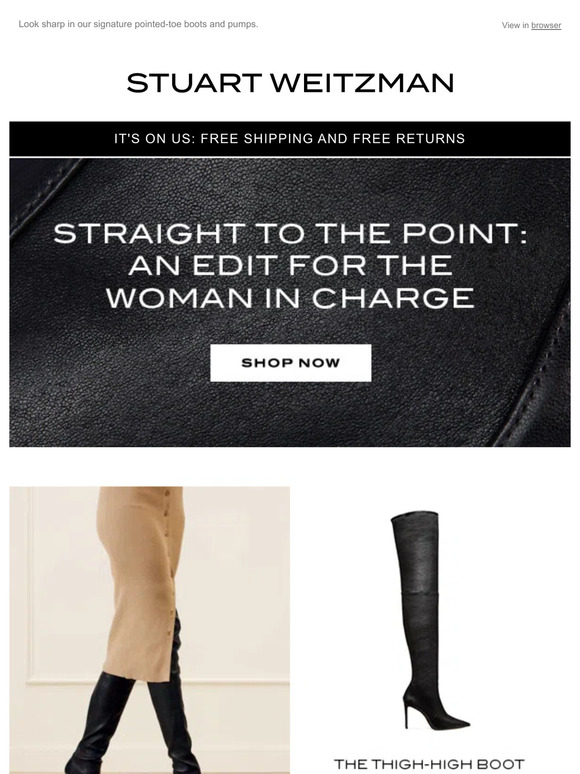Click 'View in' text beside browser link
Screen dimensions: 580x774
515,25
